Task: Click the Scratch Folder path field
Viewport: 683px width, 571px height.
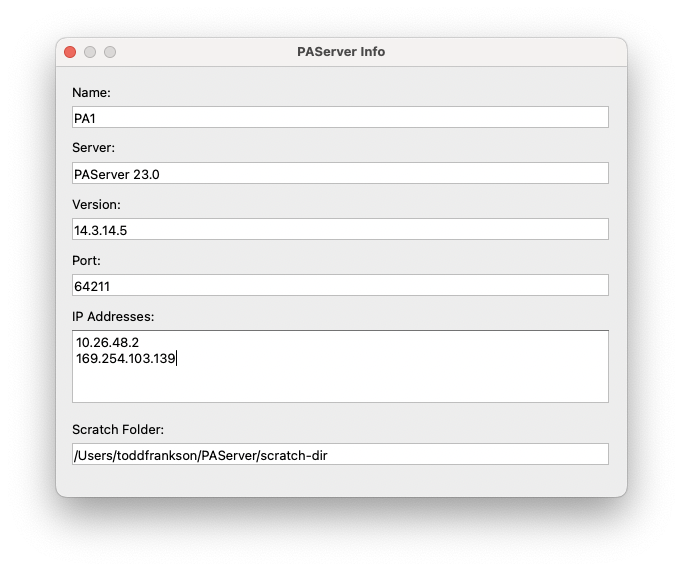Action: pos(340,454)
